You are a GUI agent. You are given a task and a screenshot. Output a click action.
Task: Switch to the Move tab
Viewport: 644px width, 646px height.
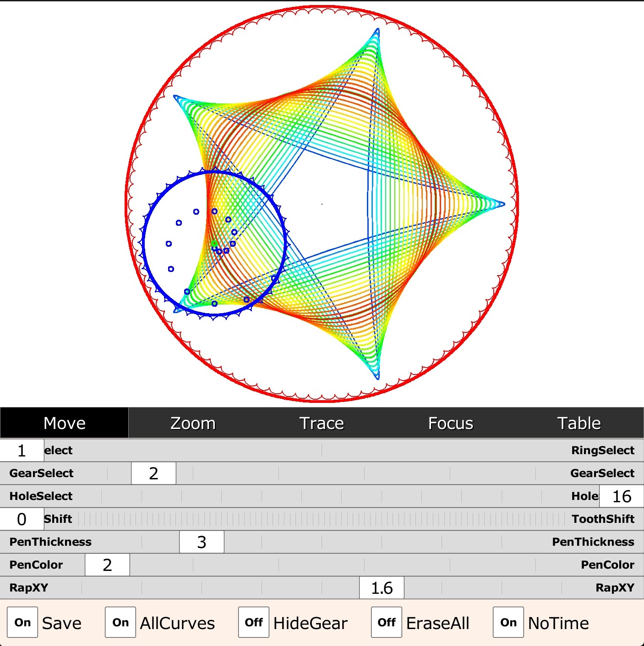64,423
